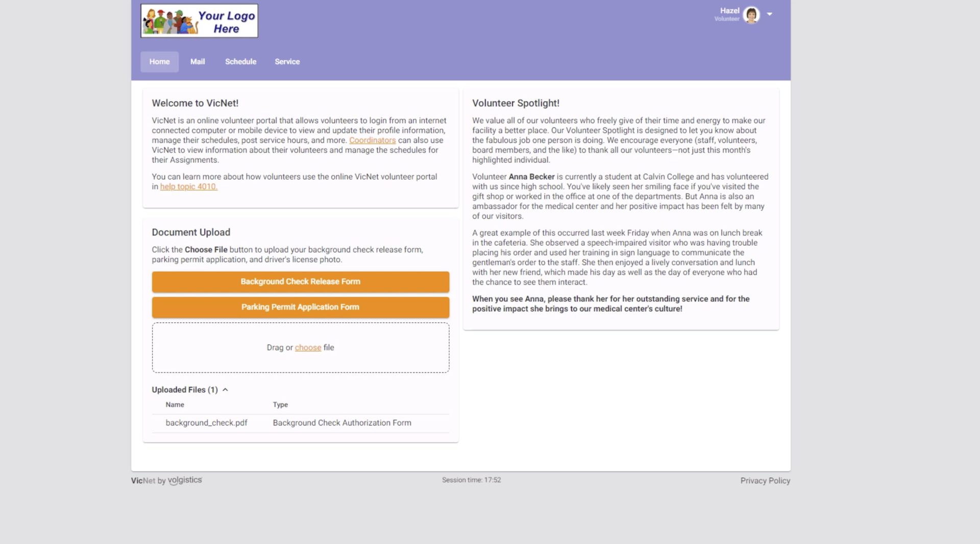Open help topic 4010 link
980x544 pixels.
click(188, 187)
